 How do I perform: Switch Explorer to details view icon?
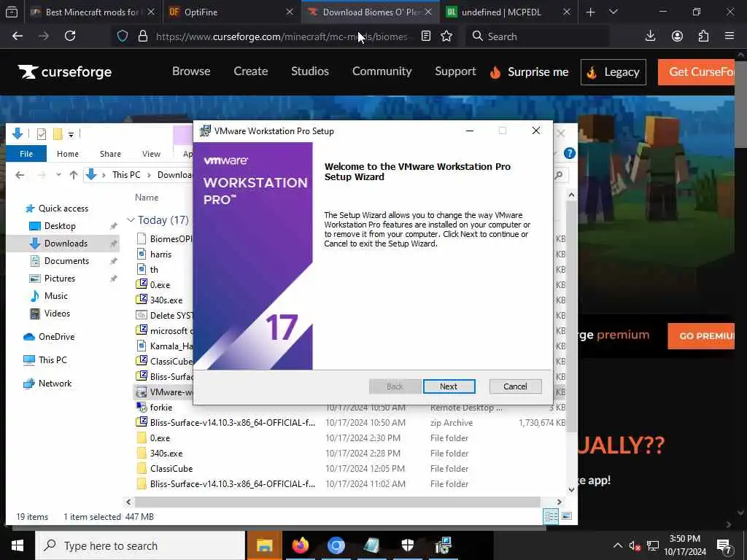pos(551,516)
